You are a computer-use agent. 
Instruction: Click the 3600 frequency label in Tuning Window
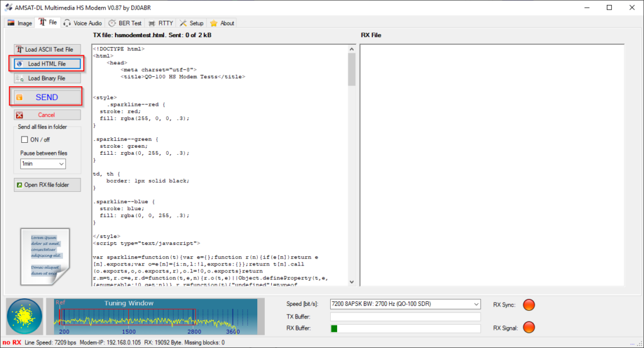(x=233, y=332)
